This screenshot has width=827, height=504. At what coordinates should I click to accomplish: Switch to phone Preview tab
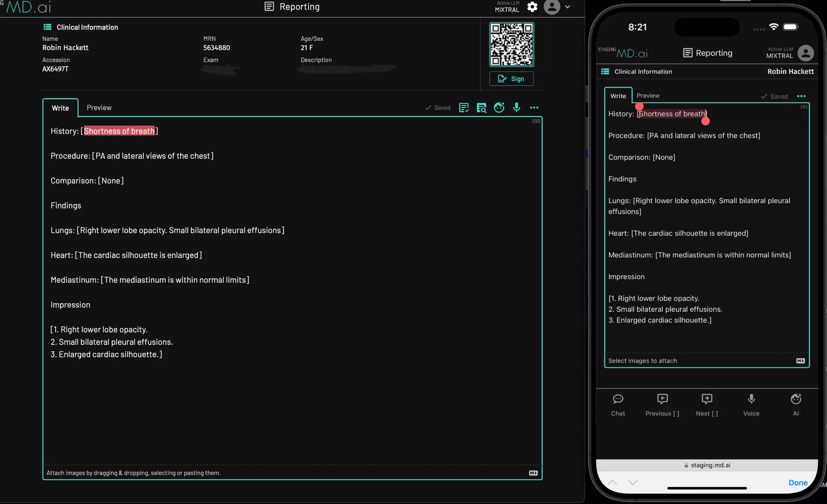click(x=648, y=96)
